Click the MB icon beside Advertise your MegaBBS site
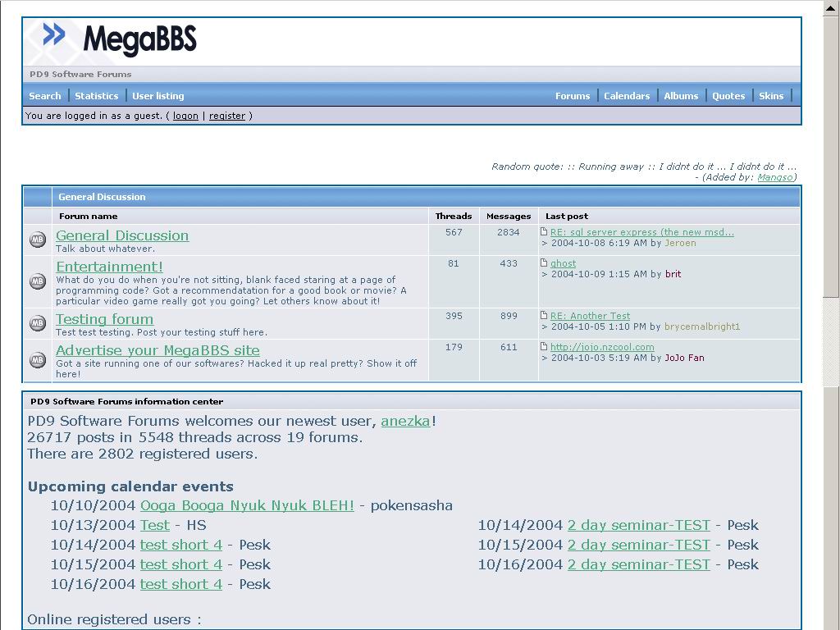The width and height of the screenshot is (840, 630). click(38, 359)
